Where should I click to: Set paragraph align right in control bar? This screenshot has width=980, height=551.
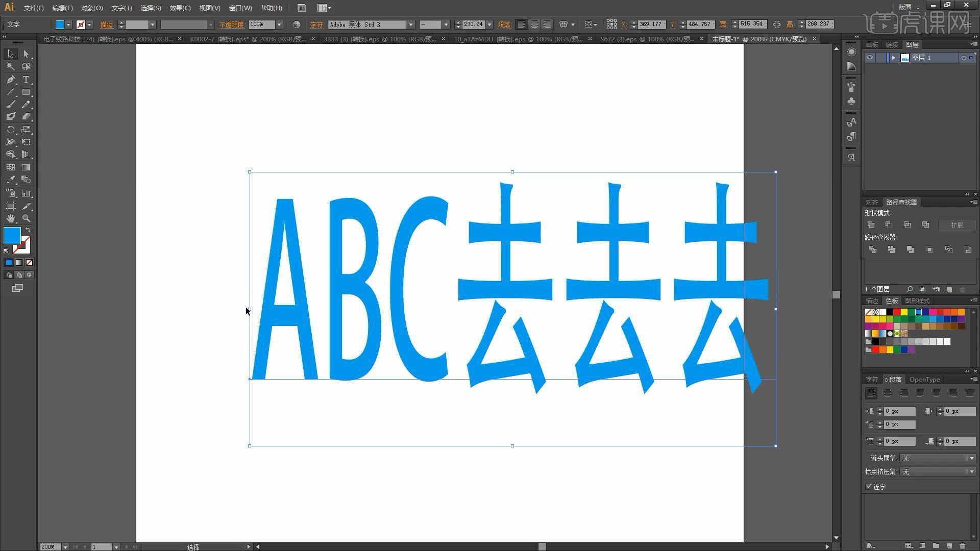click(x=547, y=24)
